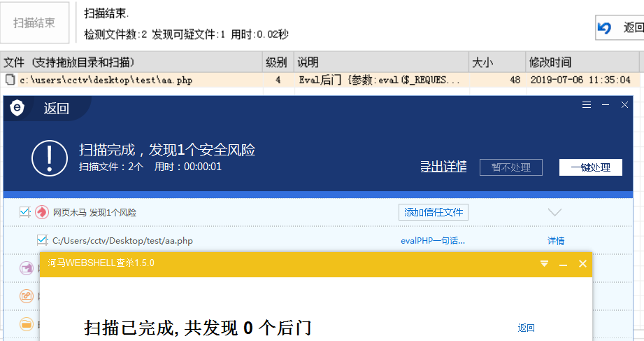Open 详情 for aa.php
This screenshot has height=341, width=644.
click(556, 241)
